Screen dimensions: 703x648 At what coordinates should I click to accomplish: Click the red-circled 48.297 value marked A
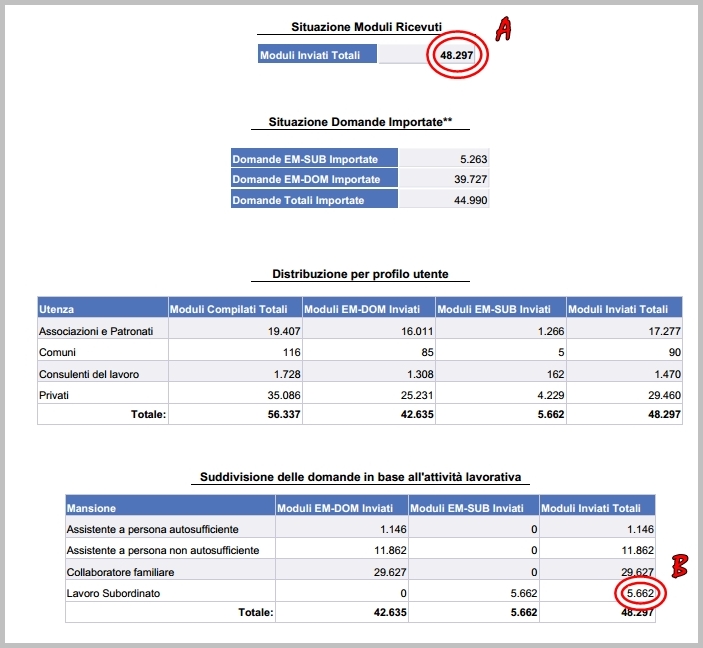pos(457,55)
